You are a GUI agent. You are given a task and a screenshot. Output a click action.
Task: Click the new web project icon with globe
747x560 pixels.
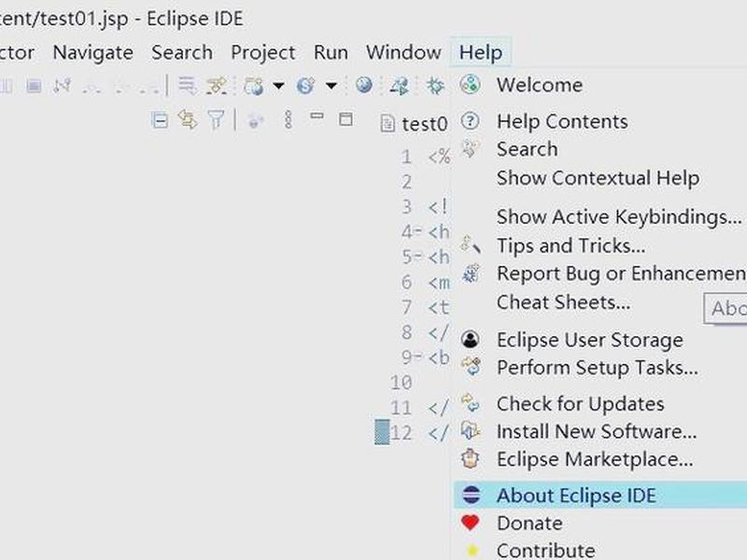click(x=253, y=86)
